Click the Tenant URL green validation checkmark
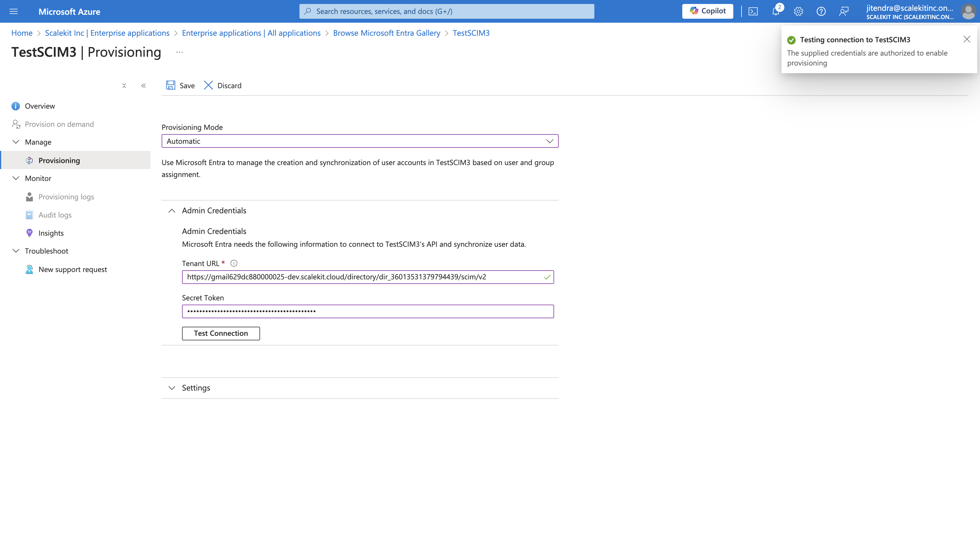Image resolution: width=980 pixels, height=544 pixels. [547, 277]
